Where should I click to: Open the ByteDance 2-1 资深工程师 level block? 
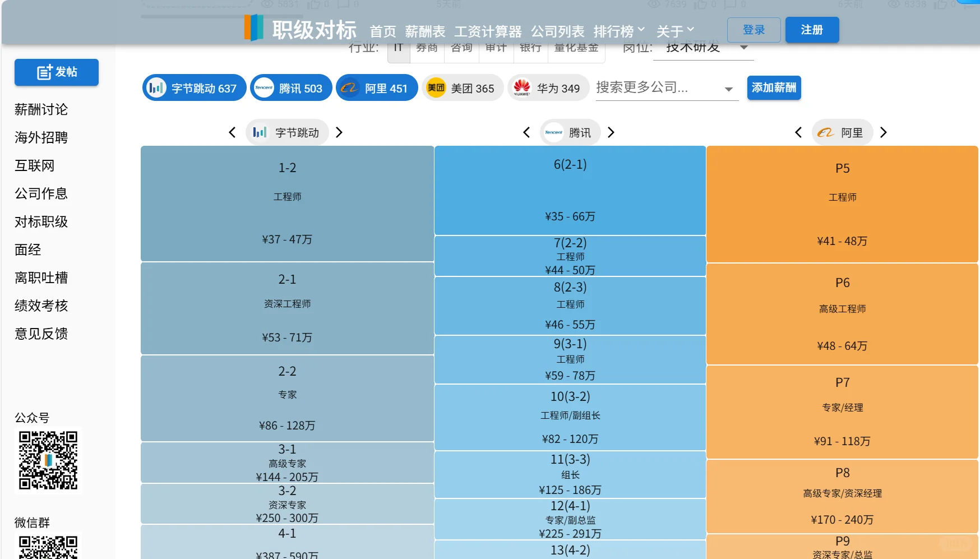287,308
